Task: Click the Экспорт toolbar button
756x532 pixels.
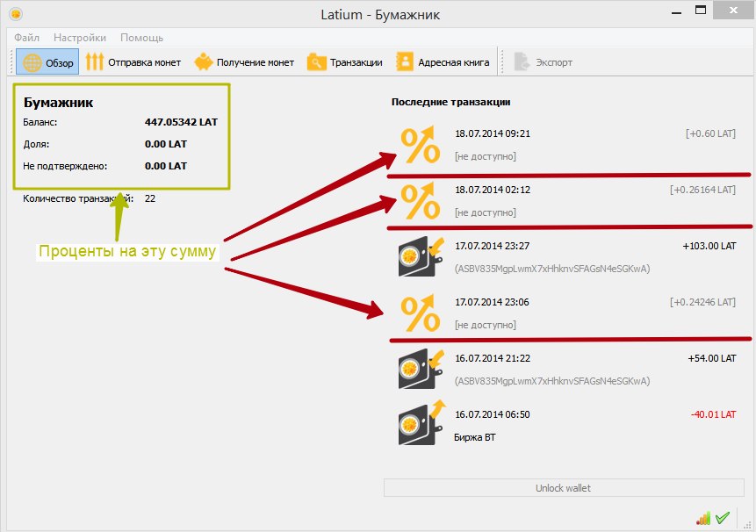Action: point(544,62)
